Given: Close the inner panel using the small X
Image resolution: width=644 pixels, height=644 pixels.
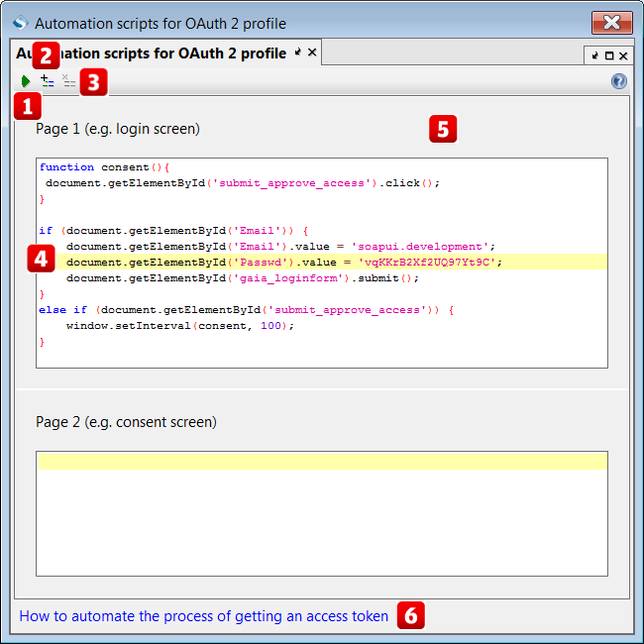Looking at the screenshot, I should pos(623,55).
